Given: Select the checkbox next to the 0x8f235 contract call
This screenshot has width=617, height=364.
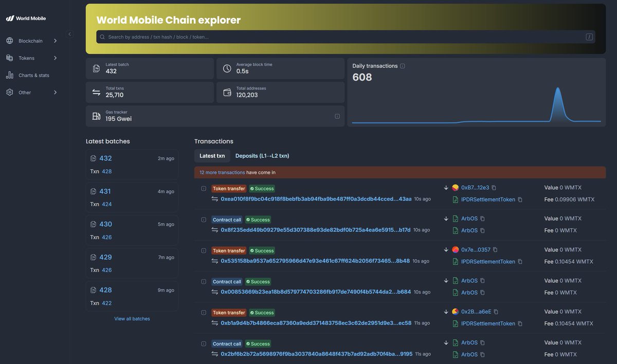Looking at the screenshot, I should (x=203, y=219).
